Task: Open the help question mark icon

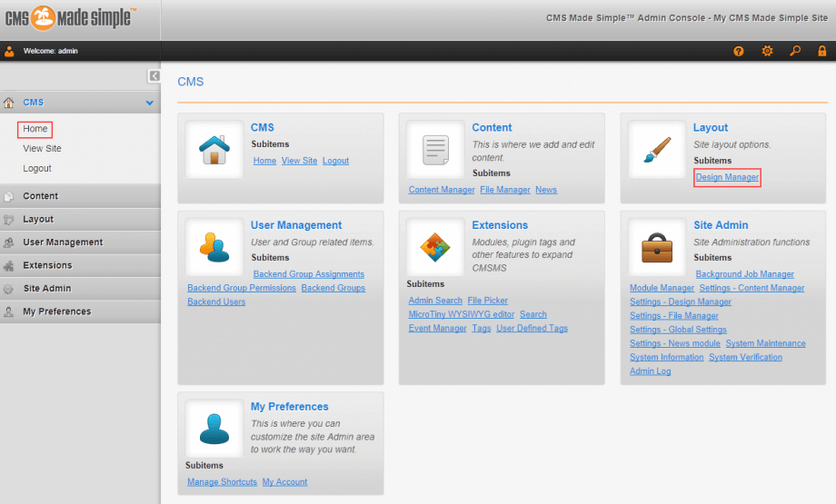Action: coord(739,51)
